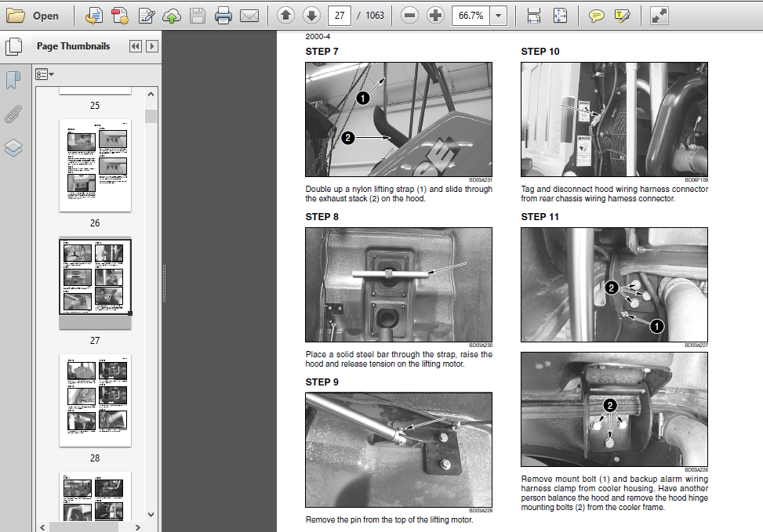The image size is (763, 532).
Task: Click the 'Place a solid steel bar' caption
Action: pyautogui.click(x=398, y=359)
